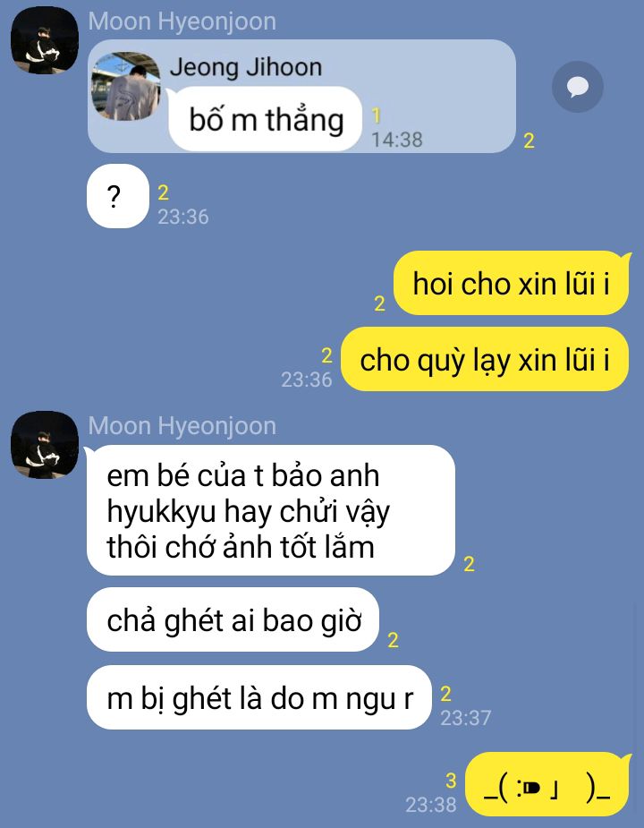Tap the 'chả ghét ai bao giờ' message

(233, 619)
